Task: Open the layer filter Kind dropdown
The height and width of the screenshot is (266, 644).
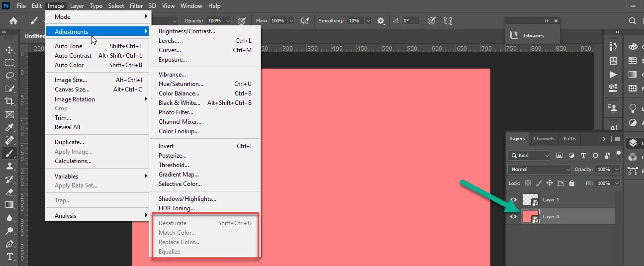Action: coord(529,156)
